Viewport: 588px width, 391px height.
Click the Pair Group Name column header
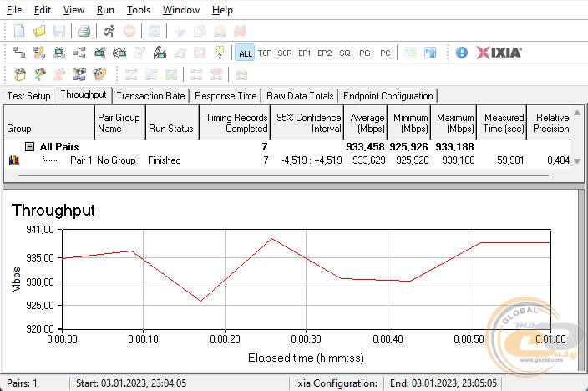tap(120, 123)
